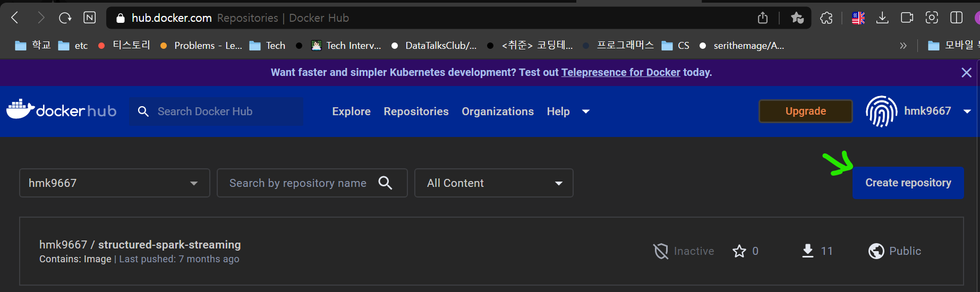Open the 학교 bookmarks folder
This screenshot has height=292, width=980.
tap(33, 46)
